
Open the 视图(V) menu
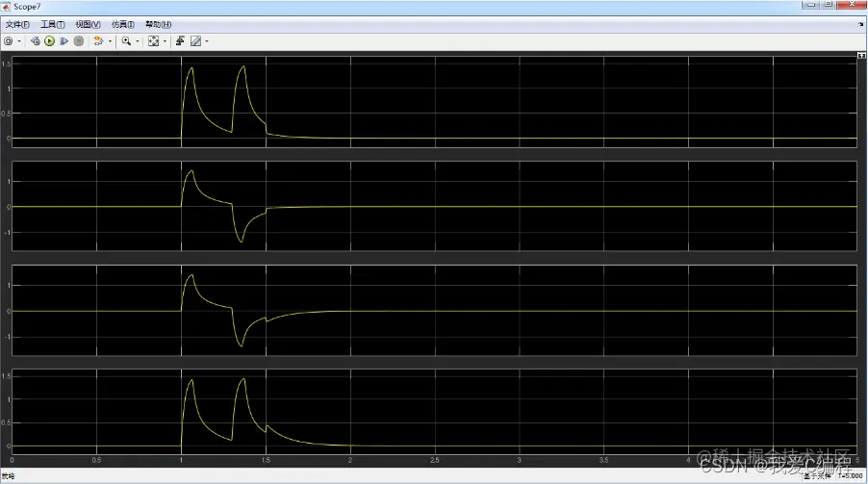point(88,24)
